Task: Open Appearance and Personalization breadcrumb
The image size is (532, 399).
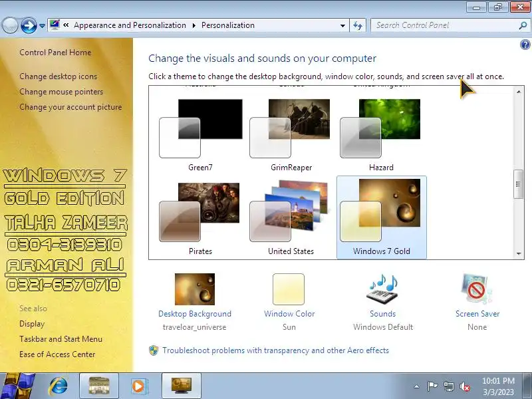Action: click(130, 25)
